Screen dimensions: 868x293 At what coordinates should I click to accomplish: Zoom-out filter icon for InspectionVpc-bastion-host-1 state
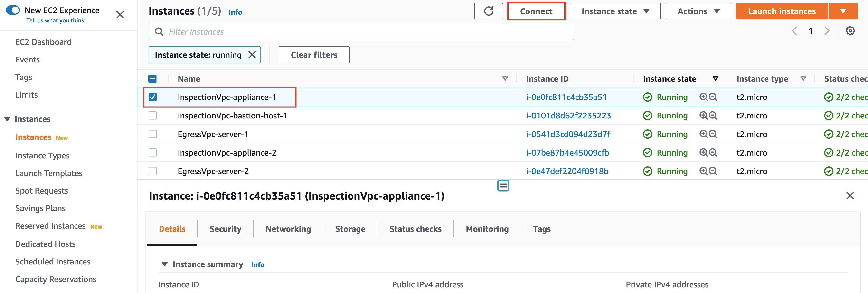coord(713,116)
